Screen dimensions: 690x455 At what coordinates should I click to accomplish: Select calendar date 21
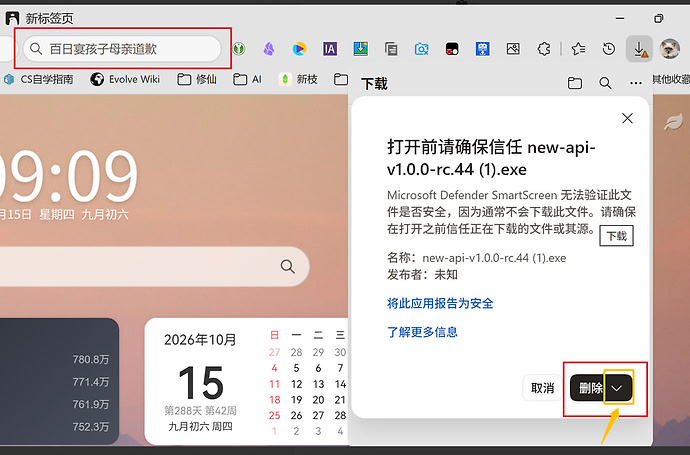tap(340, 400)
